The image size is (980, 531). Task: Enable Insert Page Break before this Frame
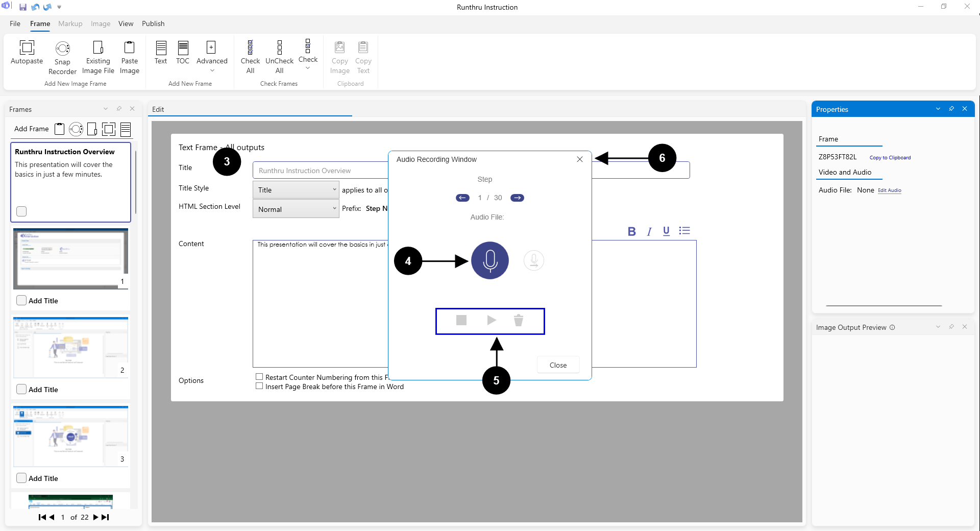(x=259, y=387)
